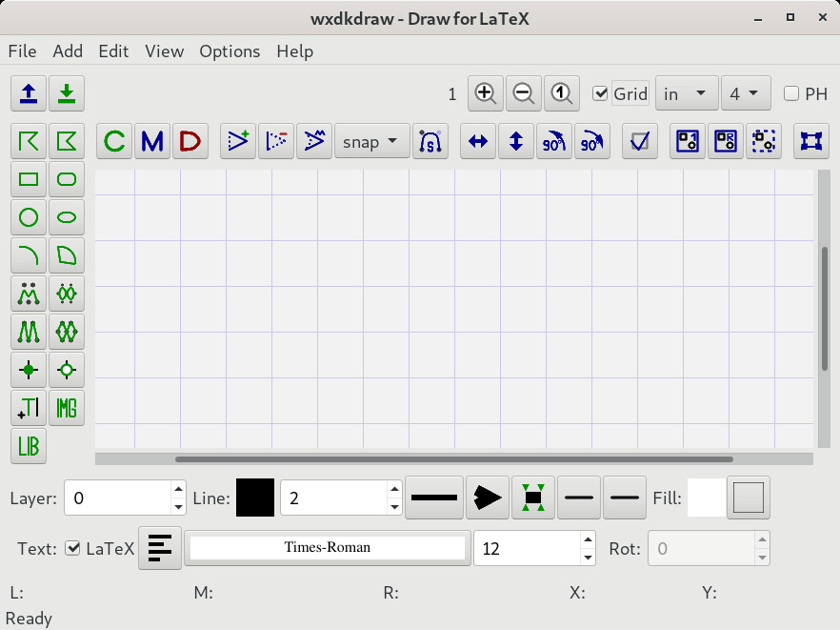This screenshot has width=840, height=630.
Task: Select the rectangle tool
Action: tap(29, 179)
